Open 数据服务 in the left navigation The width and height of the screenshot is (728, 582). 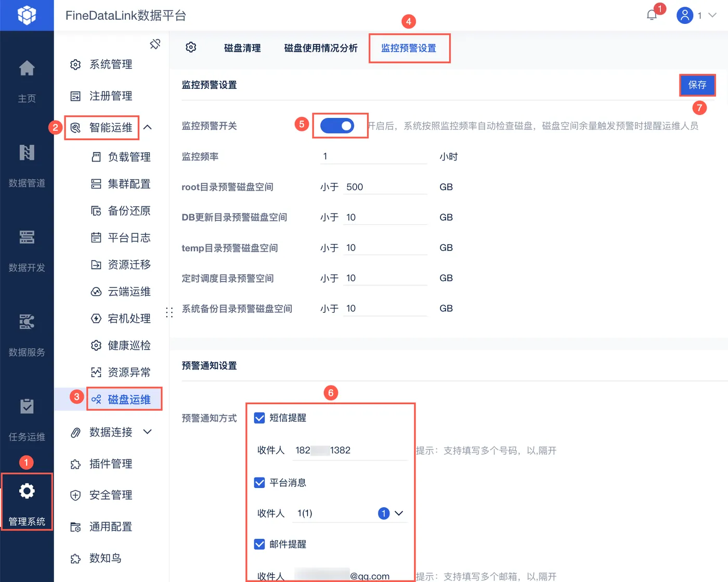[27, 335]
